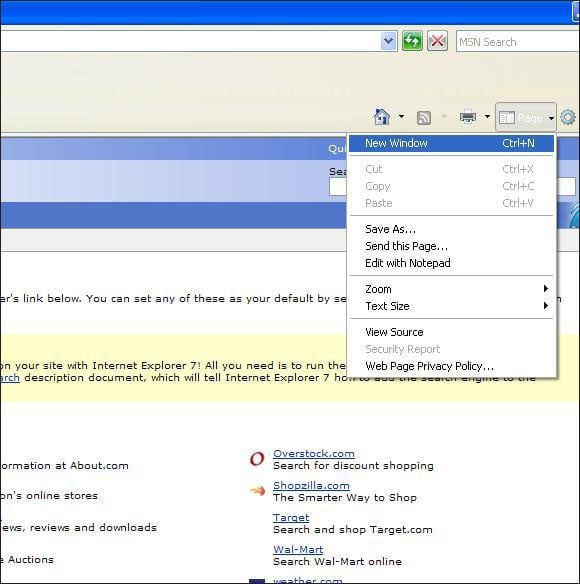
Task: Click the RSS feeds icon
Action: 424,118
